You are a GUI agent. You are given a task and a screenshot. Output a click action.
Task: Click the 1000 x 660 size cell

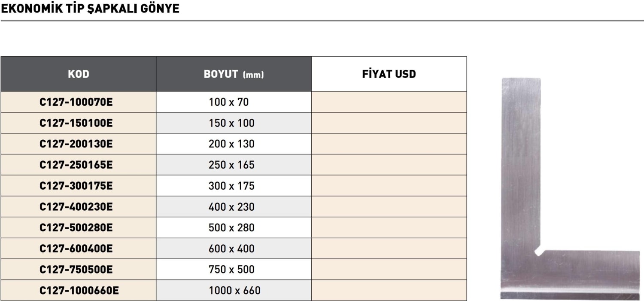click(234, 290)
